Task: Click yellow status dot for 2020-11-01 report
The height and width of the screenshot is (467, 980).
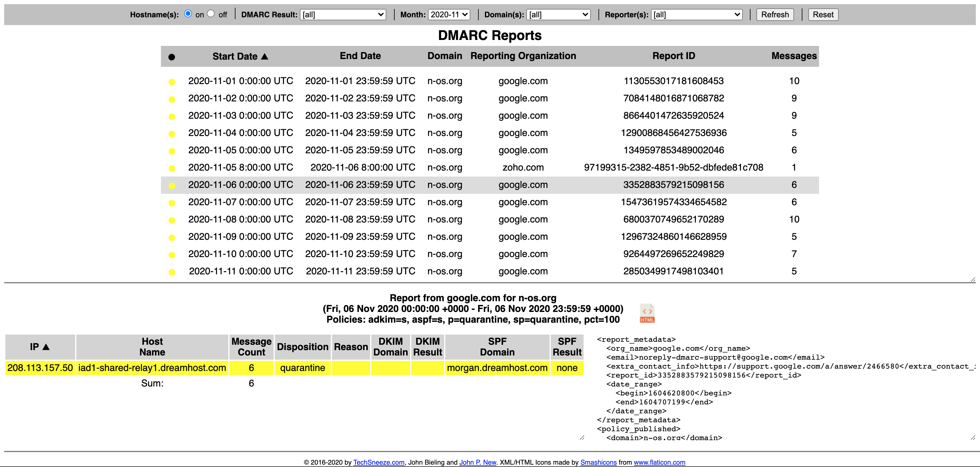Action: (x=172, y=82)
